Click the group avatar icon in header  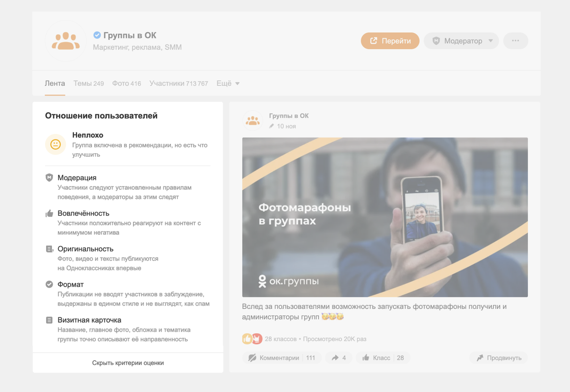tap(66, 41)
